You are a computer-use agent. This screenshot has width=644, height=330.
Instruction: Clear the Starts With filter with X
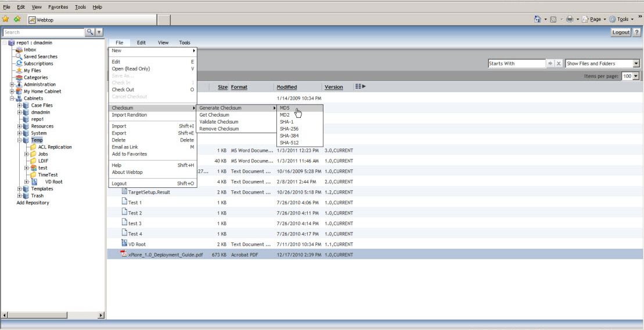(x=559, y=64)
